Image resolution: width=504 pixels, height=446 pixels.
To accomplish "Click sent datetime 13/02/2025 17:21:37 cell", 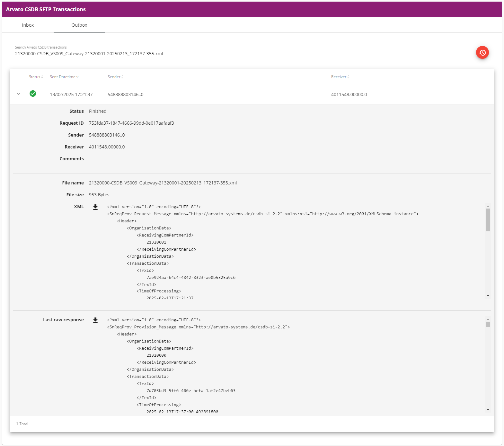I will (71, 94).
